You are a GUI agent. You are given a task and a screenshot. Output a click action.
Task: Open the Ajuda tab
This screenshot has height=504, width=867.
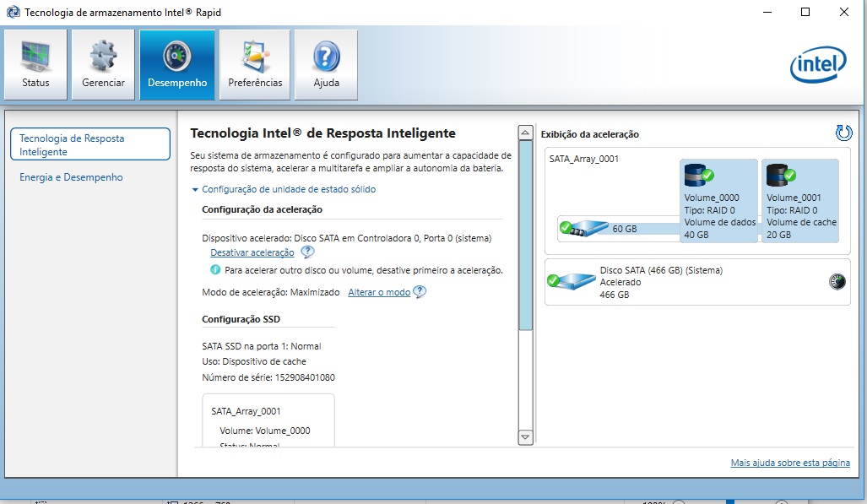pos(326,65)
